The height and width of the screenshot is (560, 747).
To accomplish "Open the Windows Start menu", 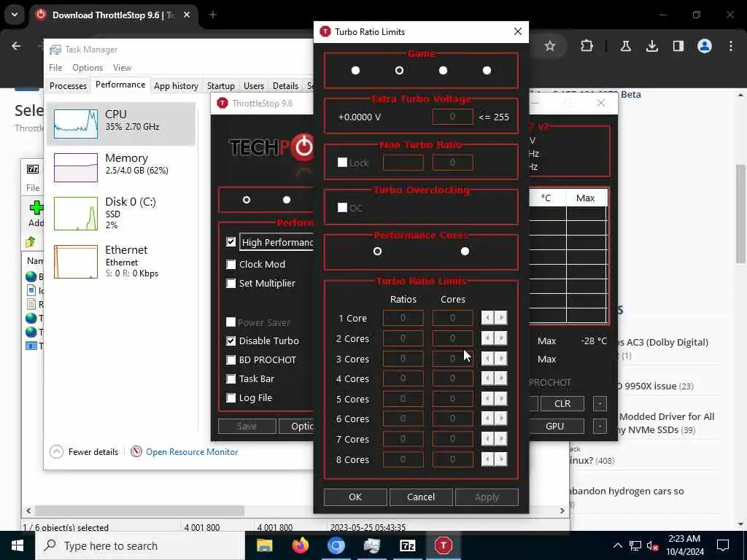I will pos(18,545).
